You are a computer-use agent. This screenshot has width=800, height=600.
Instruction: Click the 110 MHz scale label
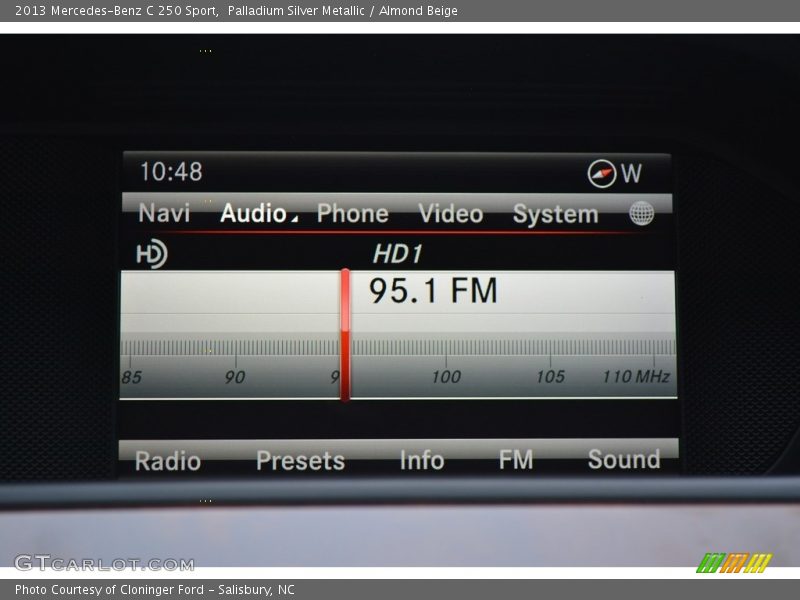click(636, 377)
